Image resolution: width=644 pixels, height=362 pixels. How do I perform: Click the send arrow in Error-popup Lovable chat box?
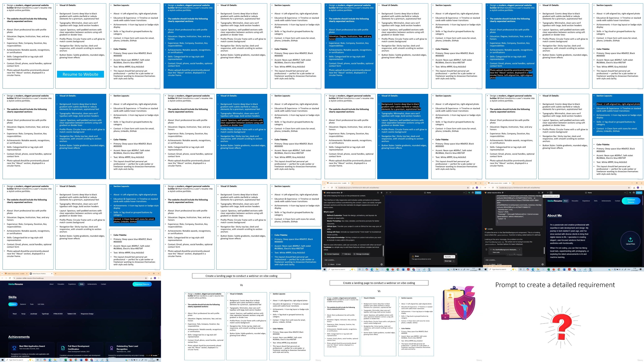coord(382,264)
